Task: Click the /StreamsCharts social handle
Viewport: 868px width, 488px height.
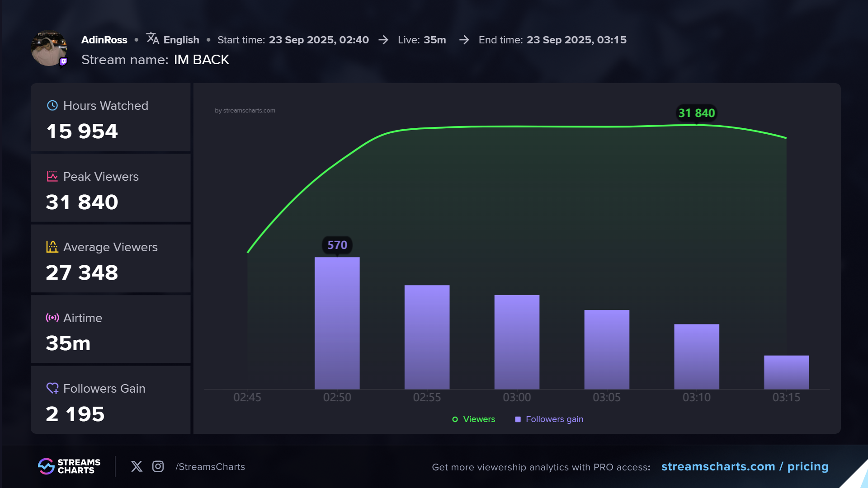Action: click(210, 467)
